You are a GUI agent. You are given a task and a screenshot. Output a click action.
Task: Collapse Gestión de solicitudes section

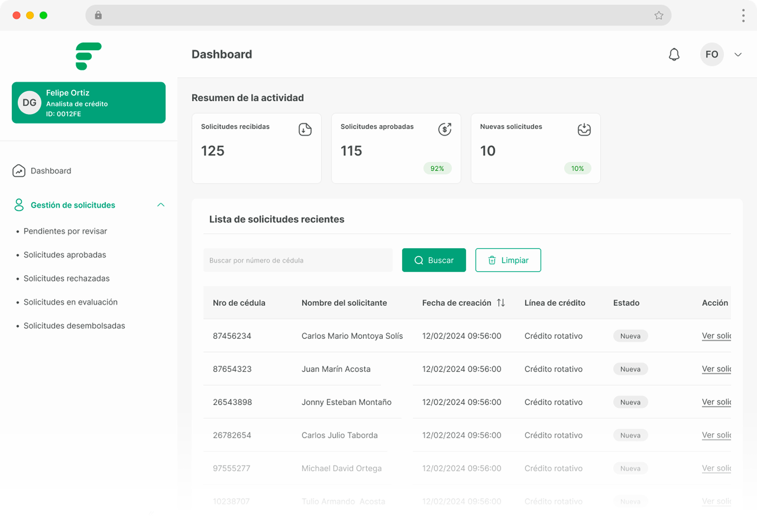[160, 205]
